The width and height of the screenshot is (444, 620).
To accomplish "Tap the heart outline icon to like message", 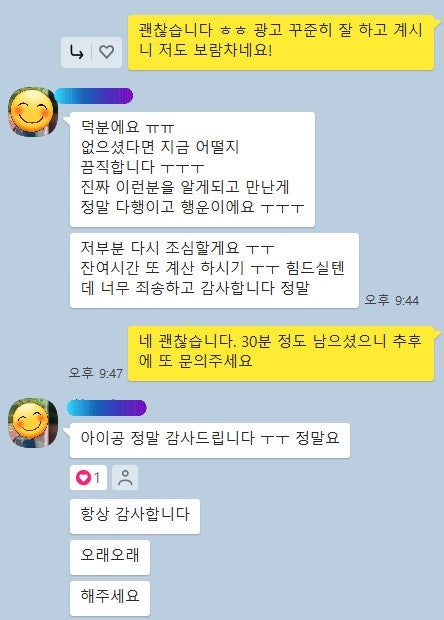I will point(106,52).
